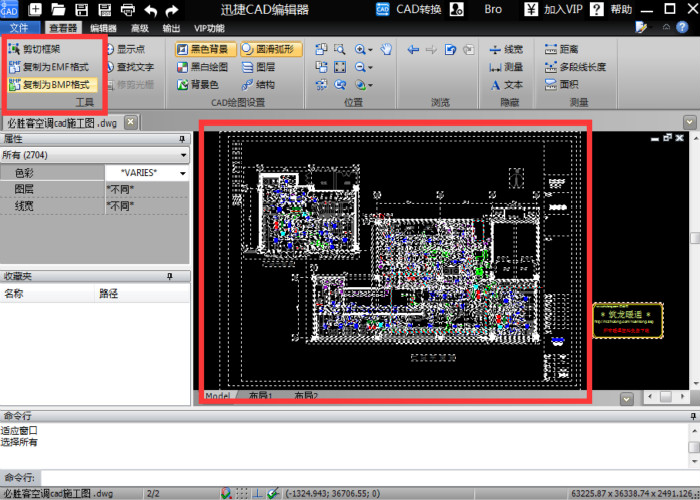Image resolution: width=700 pixels, height=500 pixels.
Task: Click the 图层 *不同* property value
Action: (x=146, y=189)
